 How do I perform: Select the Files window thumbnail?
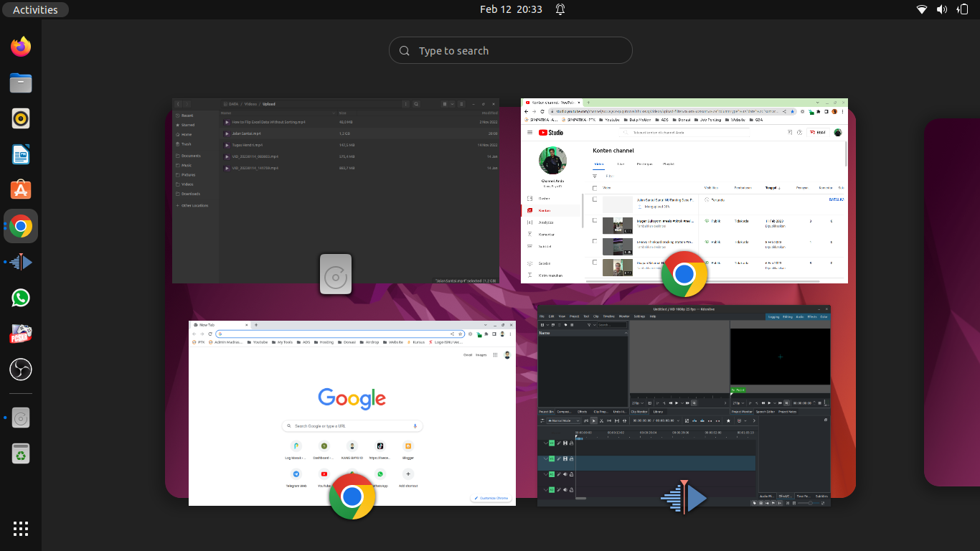(336, 191)
